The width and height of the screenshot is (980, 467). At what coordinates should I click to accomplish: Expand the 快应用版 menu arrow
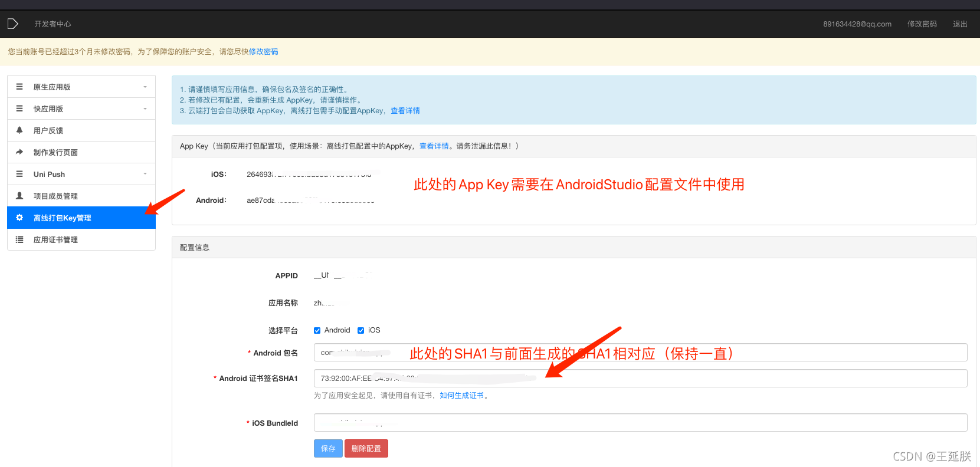click(145, 109)
